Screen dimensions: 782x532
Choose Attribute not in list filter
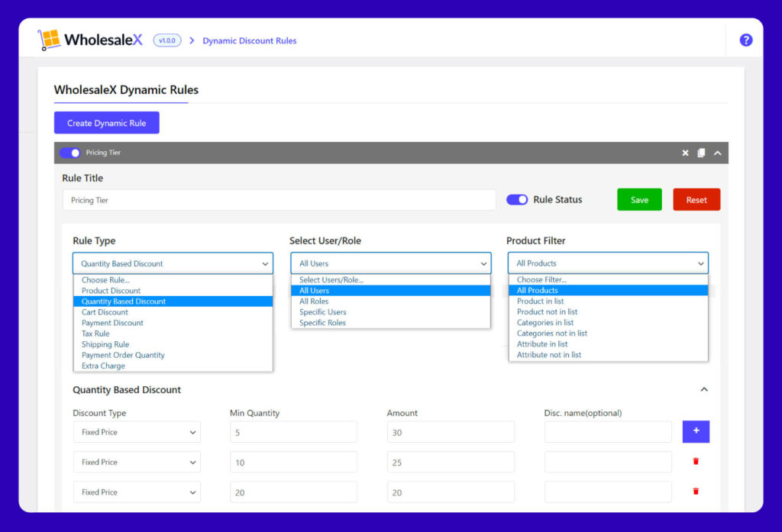(x=609, y=354)
